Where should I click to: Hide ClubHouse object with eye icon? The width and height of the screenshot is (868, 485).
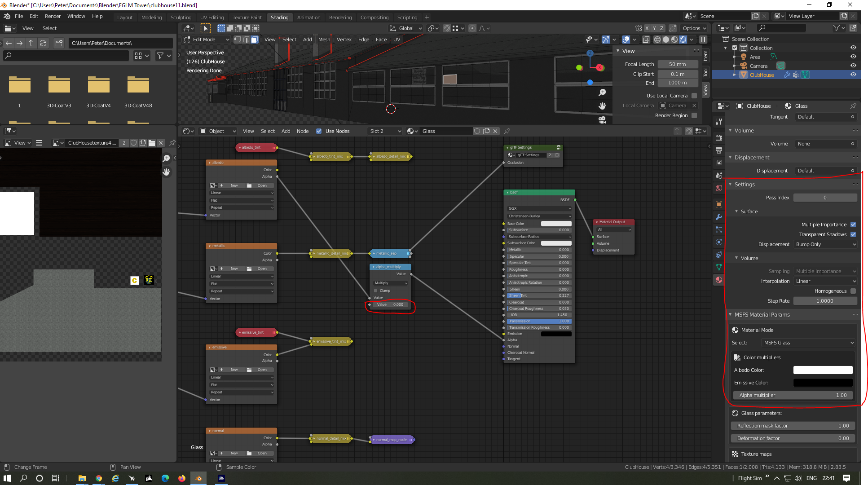(x=853, y=75)
